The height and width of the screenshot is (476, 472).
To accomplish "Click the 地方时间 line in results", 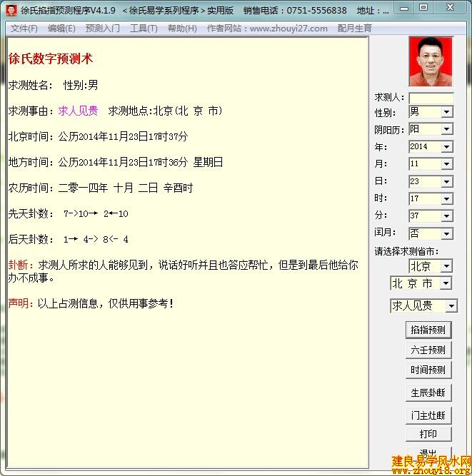I will pos(116,162).
